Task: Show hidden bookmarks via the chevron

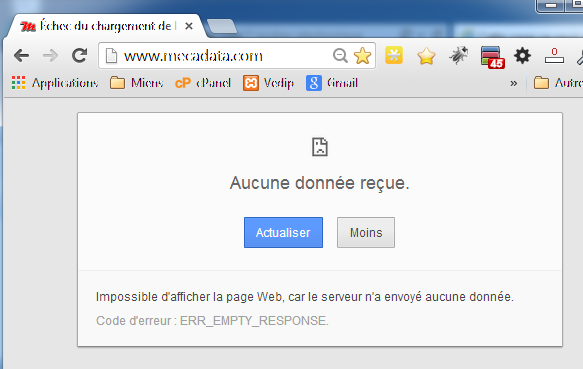Action: 513,83
